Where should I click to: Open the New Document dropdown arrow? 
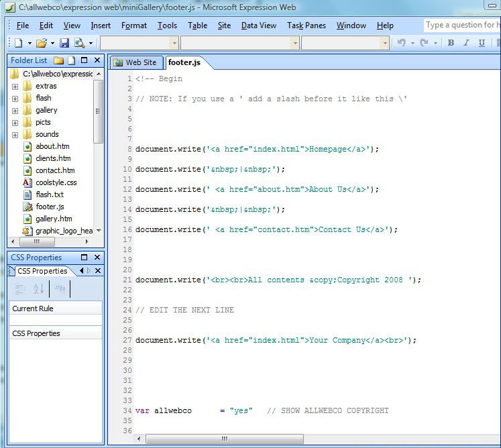click(30, 43)
